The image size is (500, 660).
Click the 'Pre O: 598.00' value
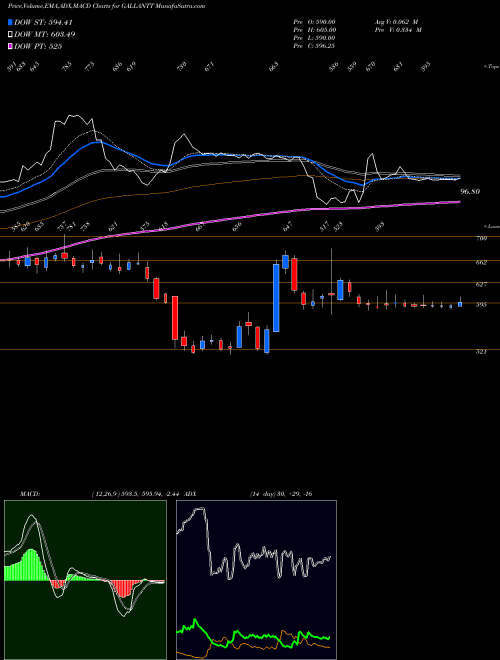point(314,22)
